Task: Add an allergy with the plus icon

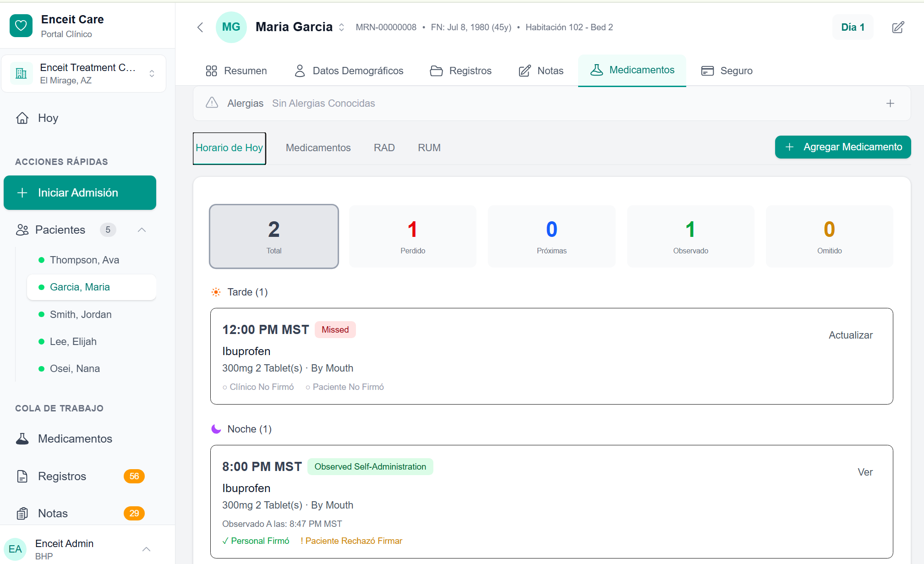Action: [x=890, y=104]
